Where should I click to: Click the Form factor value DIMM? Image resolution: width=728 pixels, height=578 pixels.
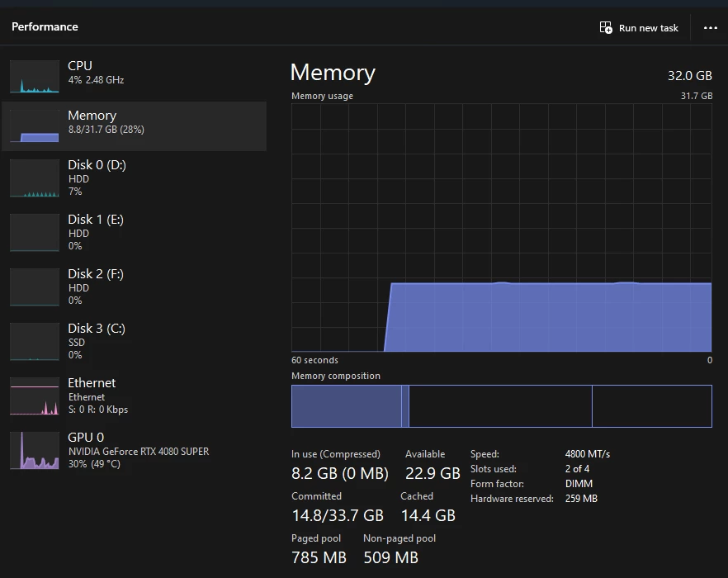point(579,484)
